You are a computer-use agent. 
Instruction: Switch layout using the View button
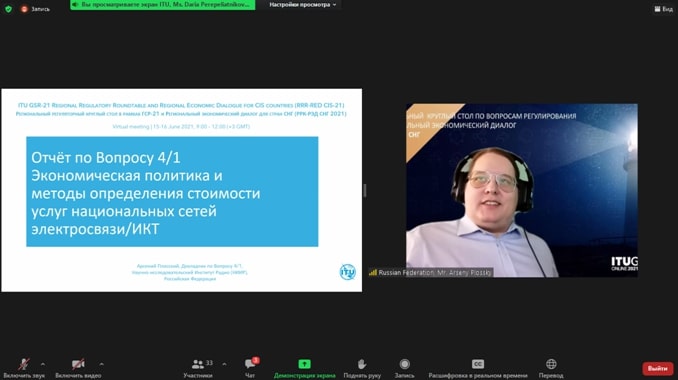(x=663, y=9)
